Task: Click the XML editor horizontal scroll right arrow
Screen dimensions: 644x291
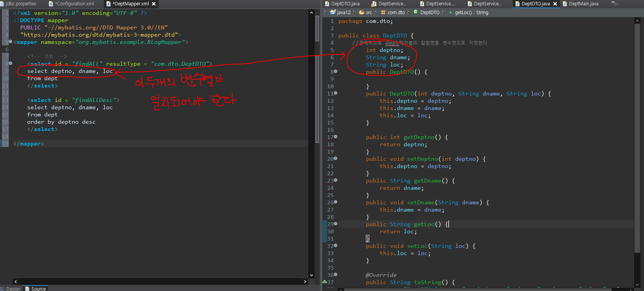Action: click(305, 281)
